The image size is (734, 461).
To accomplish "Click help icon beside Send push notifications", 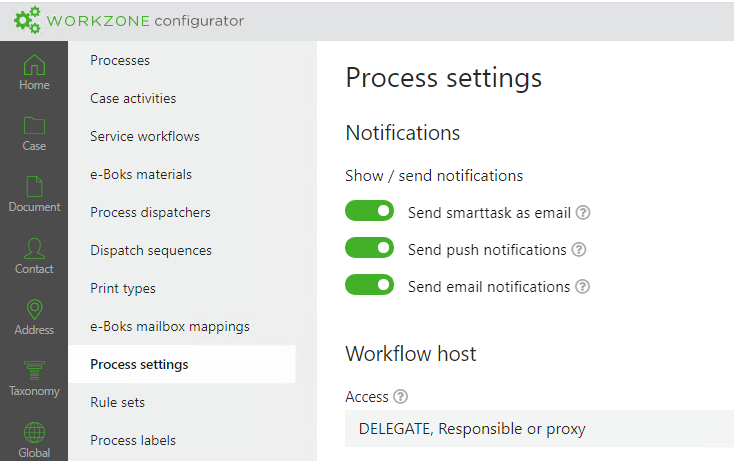I will click(578, 250).
